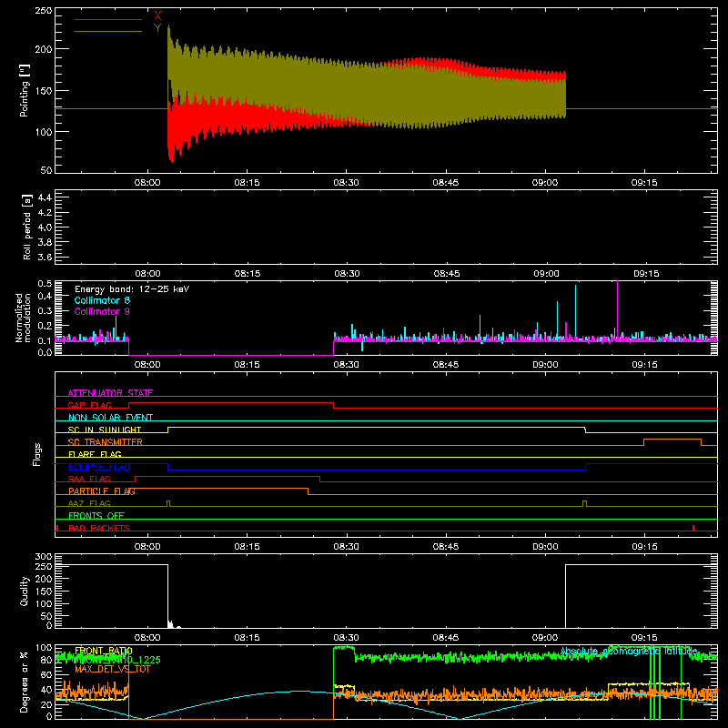Click the PARTICLE_FLAG label

102,490
